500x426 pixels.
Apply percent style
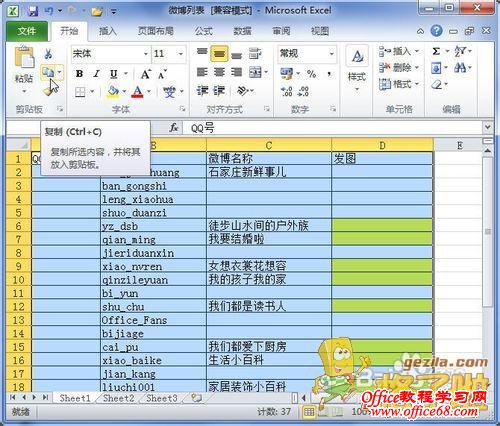pos(312,74)
